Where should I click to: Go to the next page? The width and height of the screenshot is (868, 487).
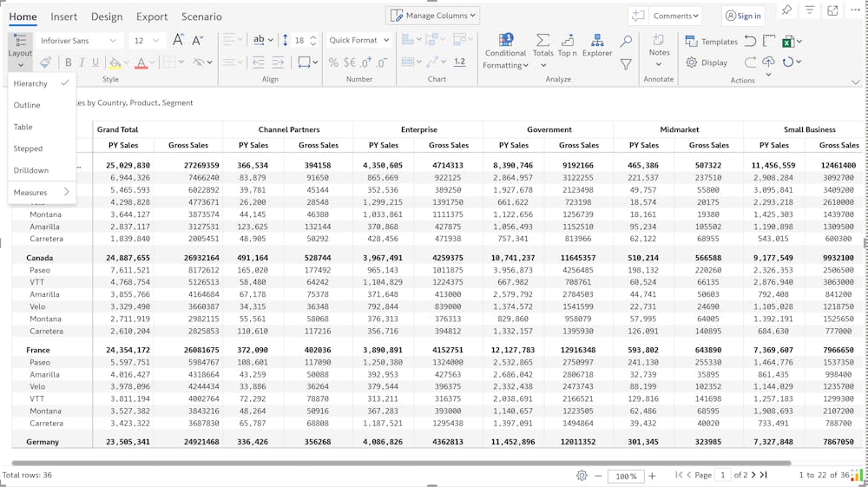point(753,475)
